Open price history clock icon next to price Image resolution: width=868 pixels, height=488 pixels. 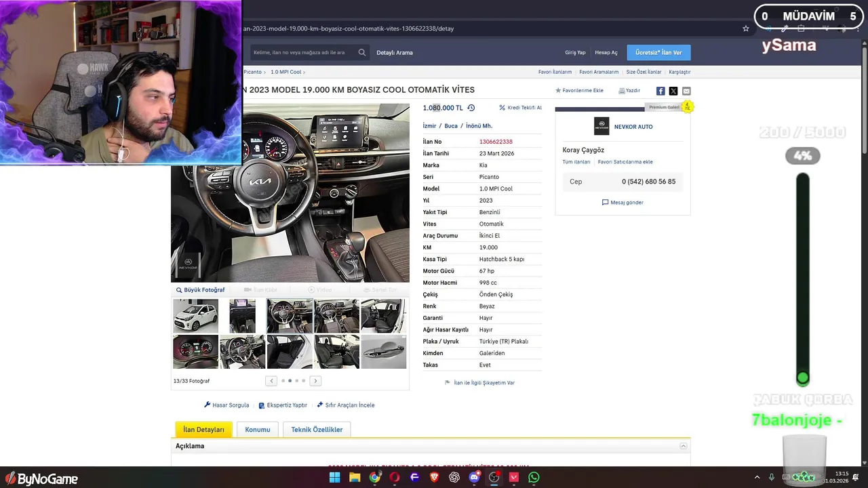click(x=471, y=108)
